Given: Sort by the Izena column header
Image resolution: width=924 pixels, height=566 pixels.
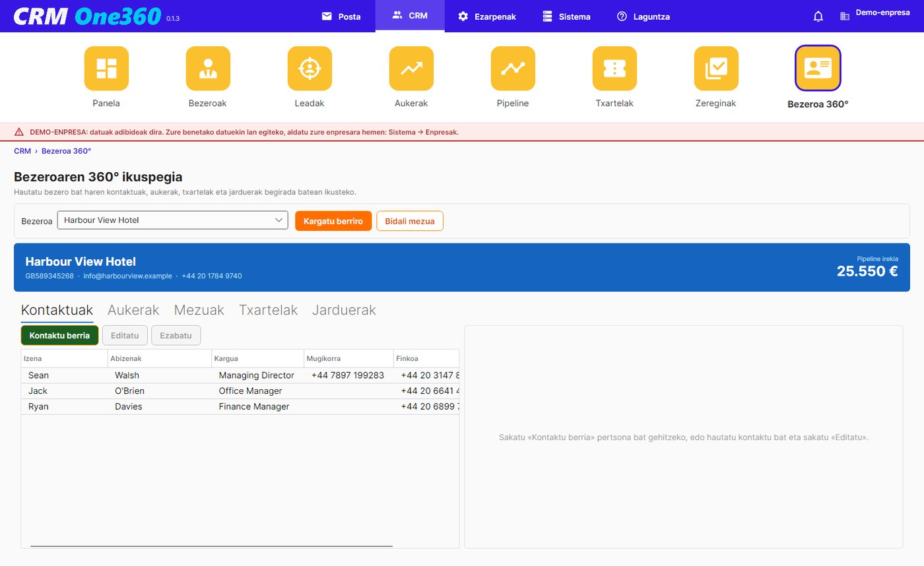Looking at the screenshot, I should tap(65, 358).
